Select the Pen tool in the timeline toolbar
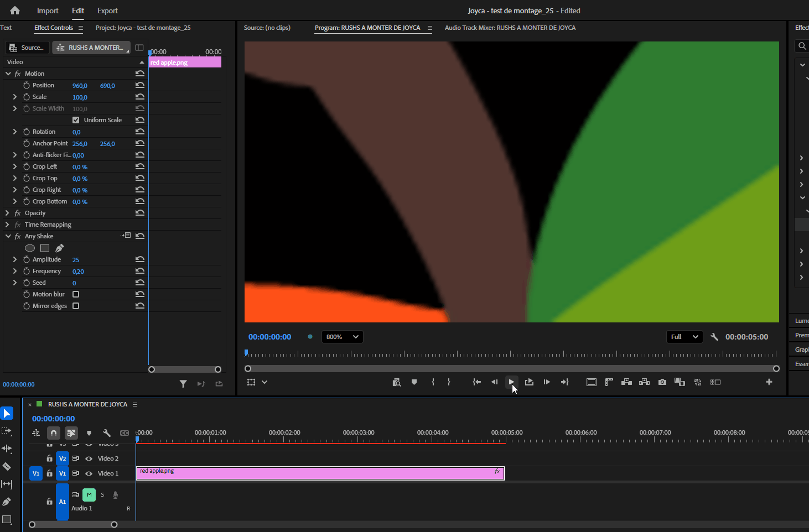 (7, 502)
